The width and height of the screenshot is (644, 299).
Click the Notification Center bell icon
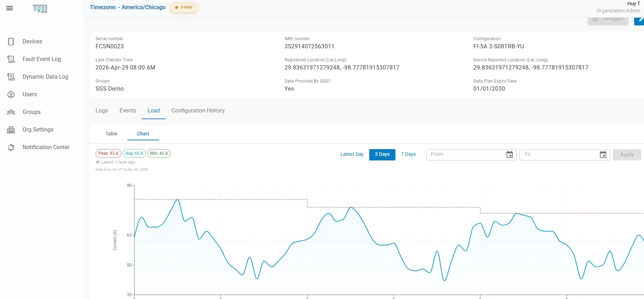click(11, 147)
